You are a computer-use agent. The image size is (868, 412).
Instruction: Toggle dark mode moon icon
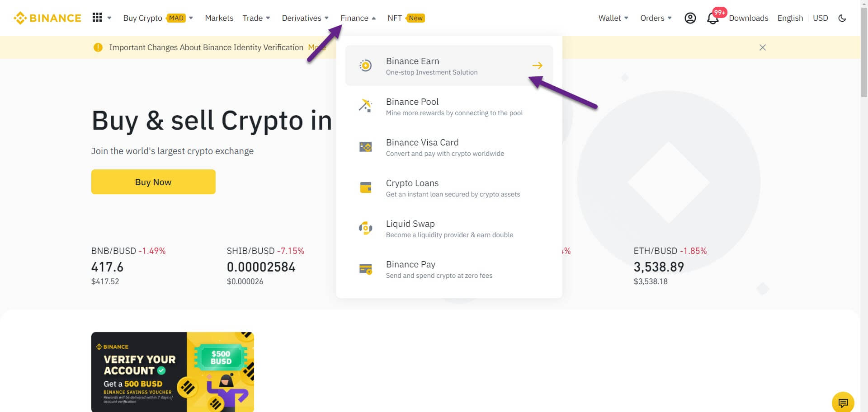(842, 18)
